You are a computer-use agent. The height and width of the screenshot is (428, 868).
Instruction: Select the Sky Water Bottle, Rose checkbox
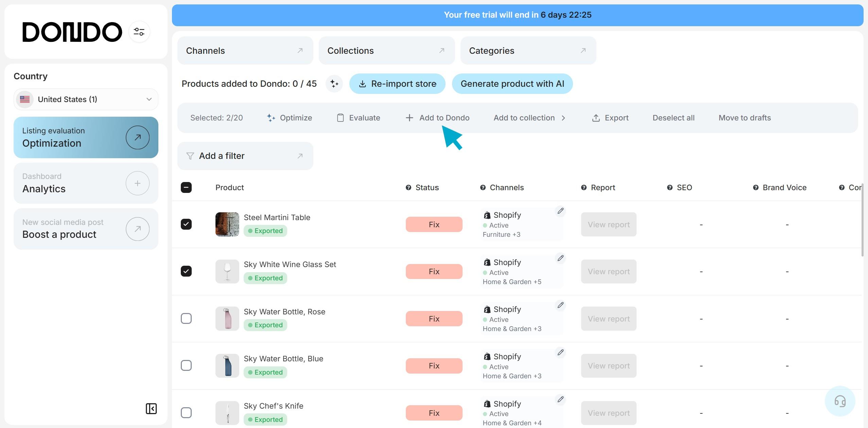point(186,318)
